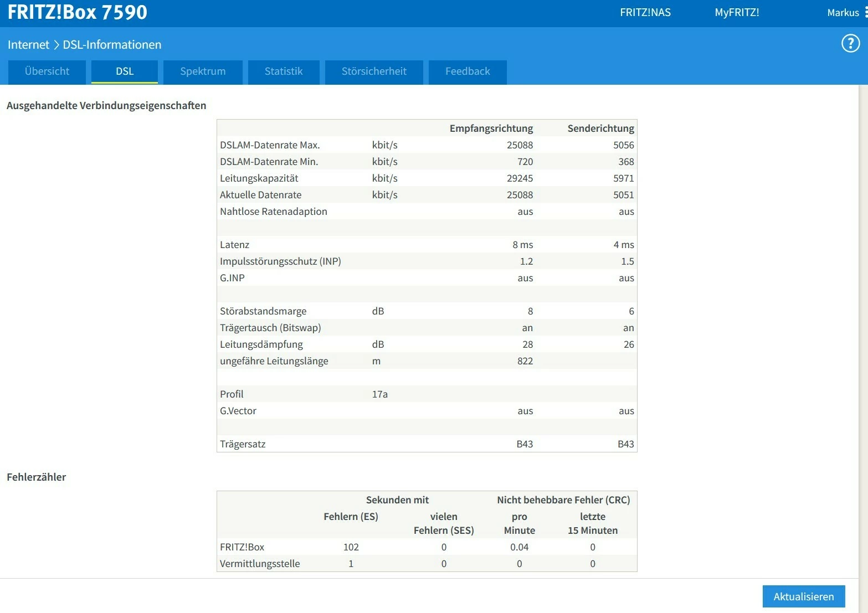Click the error seconds value 102
The height and width of the screenshot is (613, 868).
(351, 547)
